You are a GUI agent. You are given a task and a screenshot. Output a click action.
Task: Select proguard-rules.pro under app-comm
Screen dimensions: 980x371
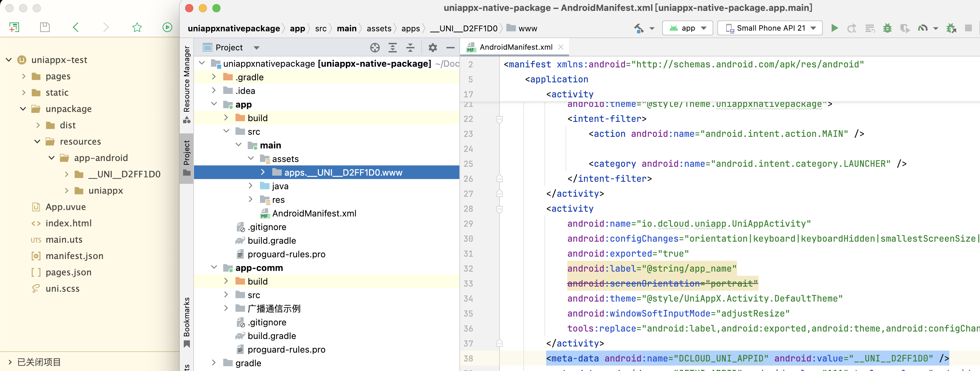click(286, 349)
